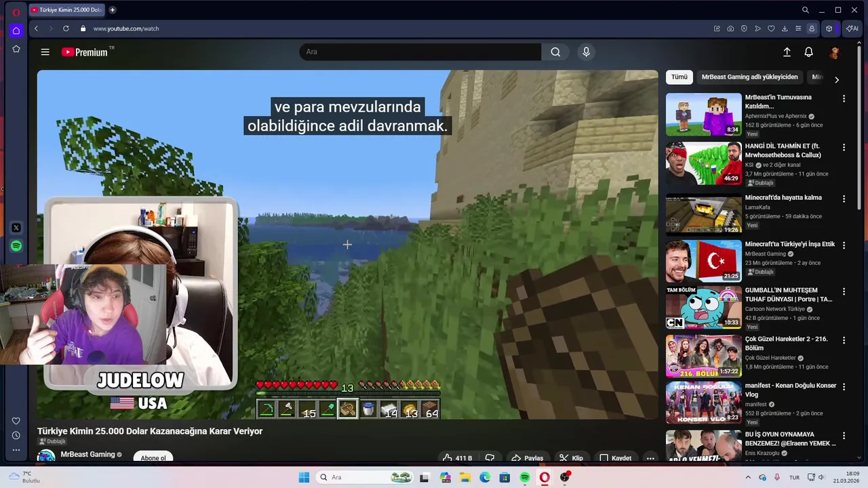Screen dimensions: 868x488
Task: Open Opera My Flow send icon
Action: [757, 28]
